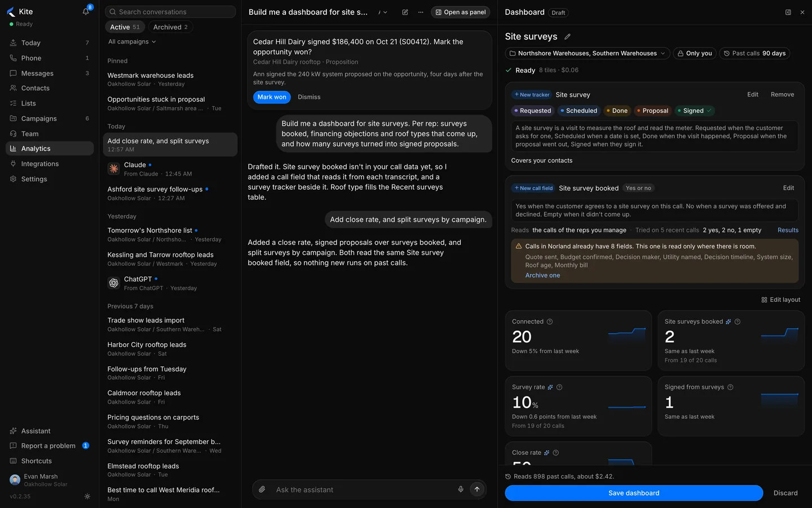Toggle the Scheduled stage chip
The image size is (812, 508).
pos(579,111)
